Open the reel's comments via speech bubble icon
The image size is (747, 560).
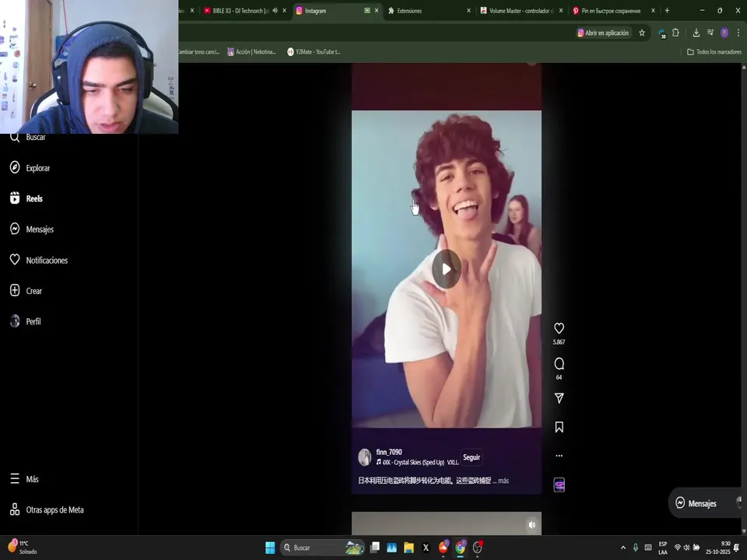click(559, 364)
